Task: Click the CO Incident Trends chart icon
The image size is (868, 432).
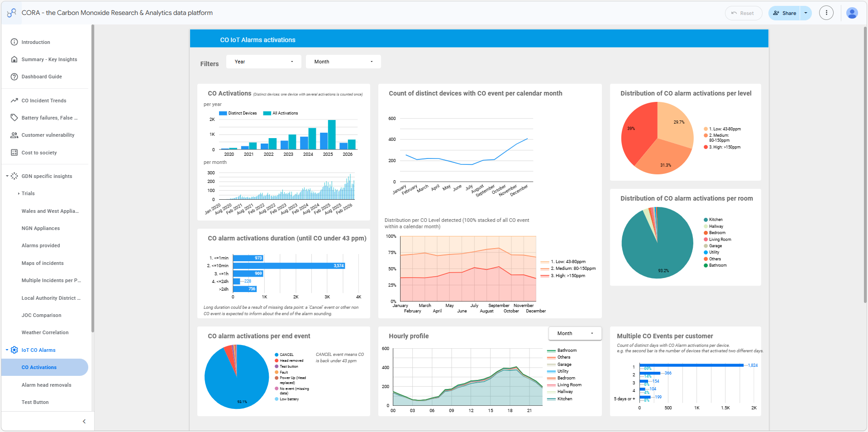Action: point(14,101)
